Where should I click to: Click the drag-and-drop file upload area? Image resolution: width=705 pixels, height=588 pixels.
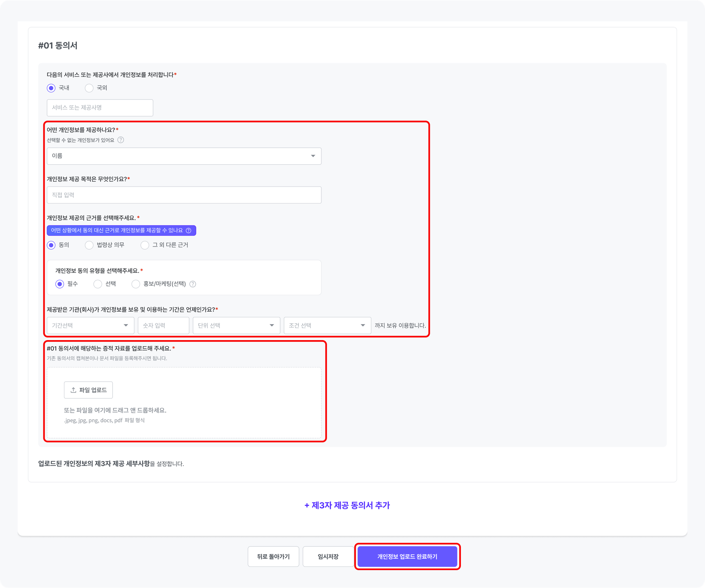pyautogui.click(x=184, y=403)
